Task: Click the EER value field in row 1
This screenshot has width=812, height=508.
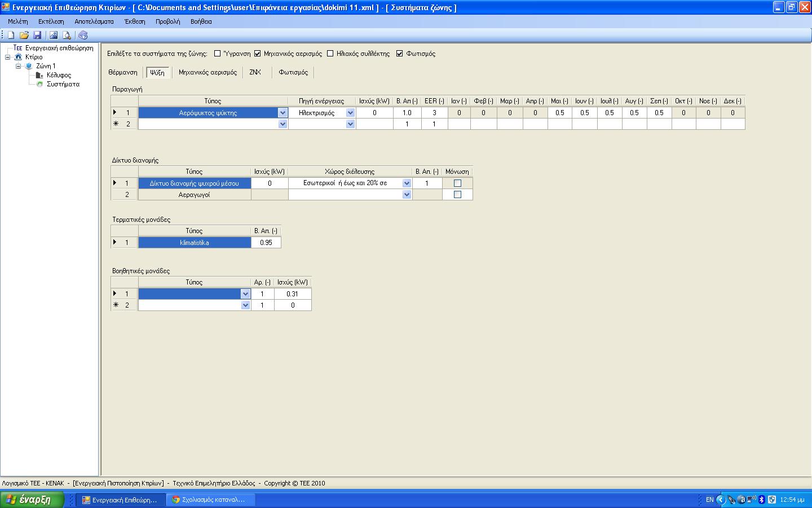Action: 434,113
